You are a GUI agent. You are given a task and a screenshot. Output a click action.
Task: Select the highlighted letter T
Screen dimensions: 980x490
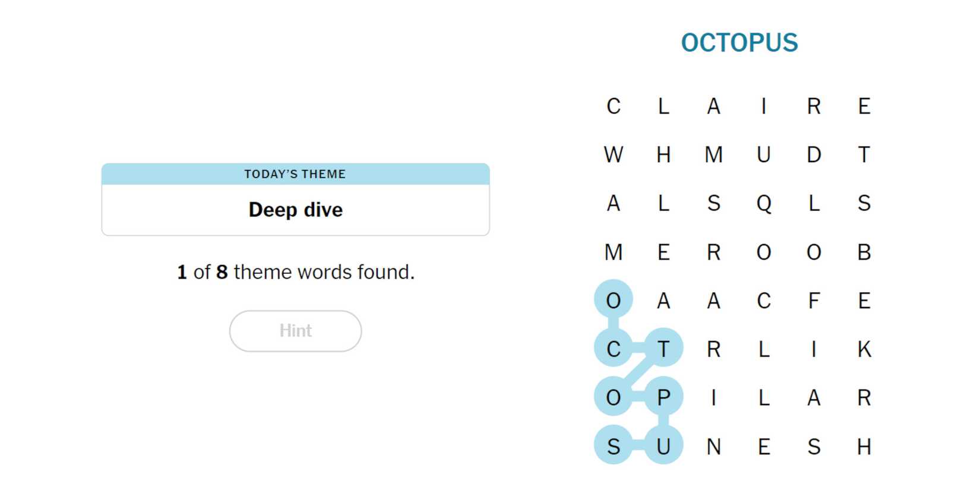click(663, 349)
